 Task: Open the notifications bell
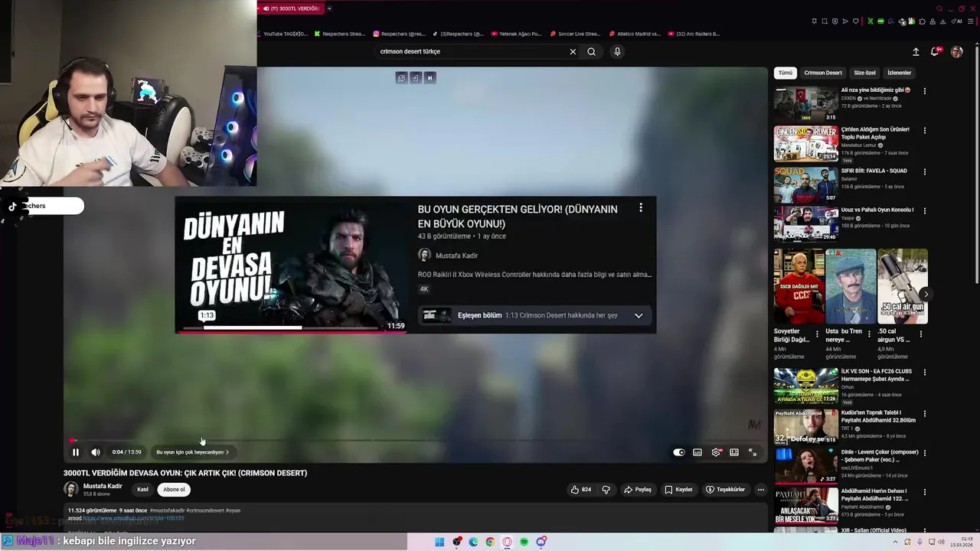pos(936,51)
